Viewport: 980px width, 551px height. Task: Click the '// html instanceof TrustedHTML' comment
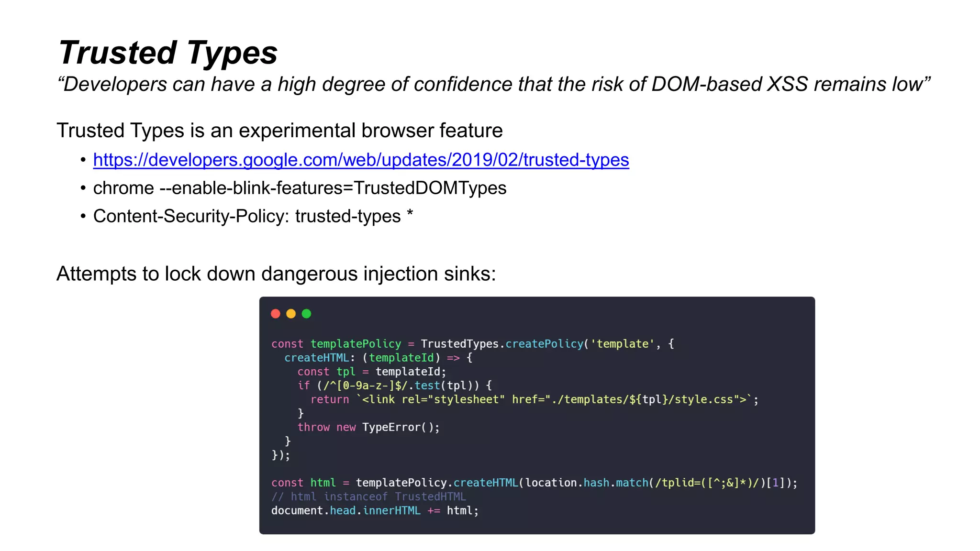pos(368,496)
